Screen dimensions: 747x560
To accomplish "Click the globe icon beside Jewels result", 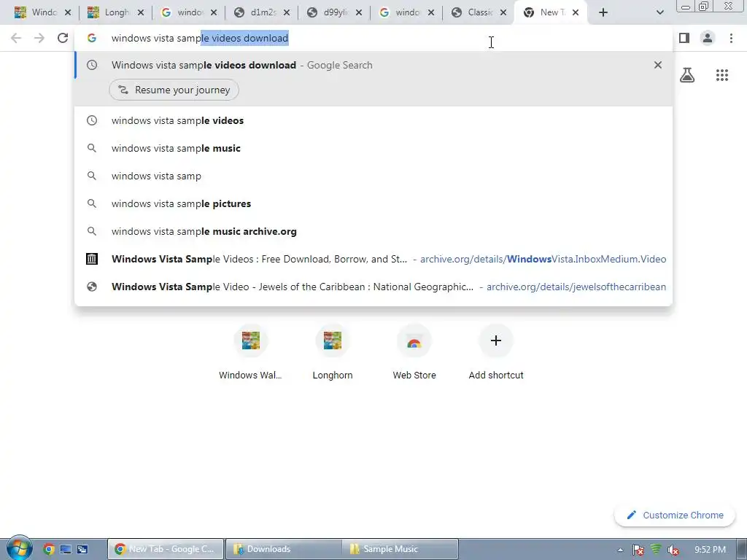I will click(x=92, y=287).
